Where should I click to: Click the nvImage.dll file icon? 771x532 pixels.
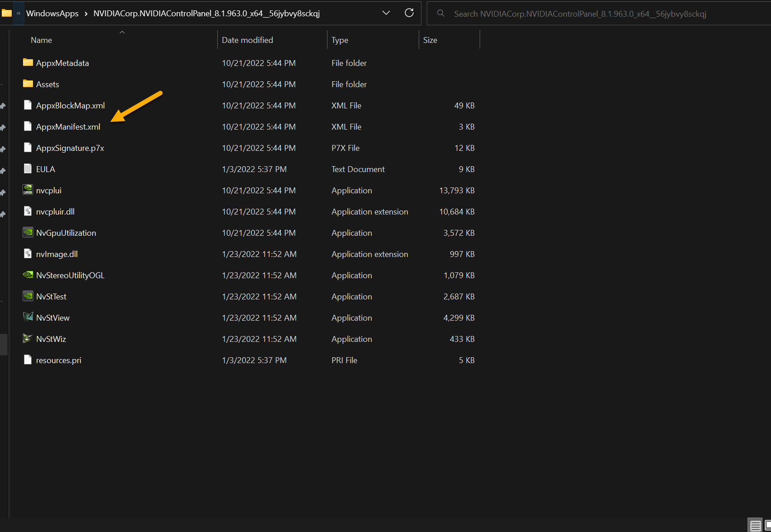[28, 254]
